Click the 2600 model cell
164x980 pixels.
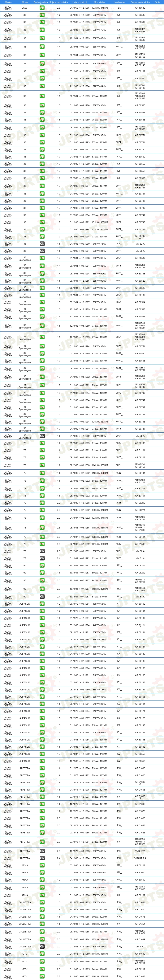click(x=25, y=8)
